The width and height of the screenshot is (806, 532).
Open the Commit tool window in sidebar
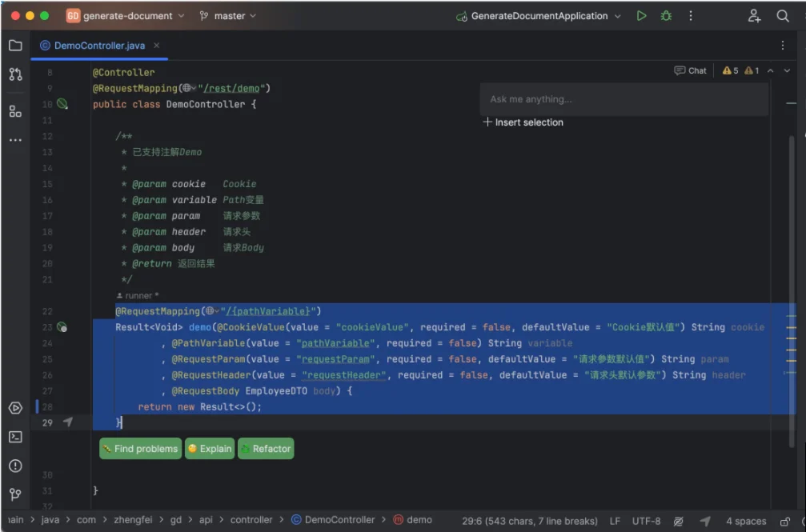tap(15, 74)
